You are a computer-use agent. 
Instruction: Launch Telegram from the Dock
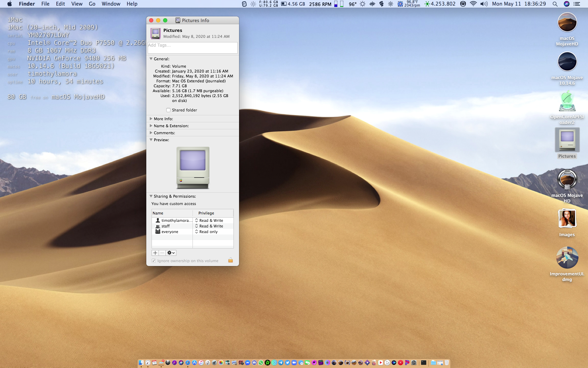click(x=281, y=362)
